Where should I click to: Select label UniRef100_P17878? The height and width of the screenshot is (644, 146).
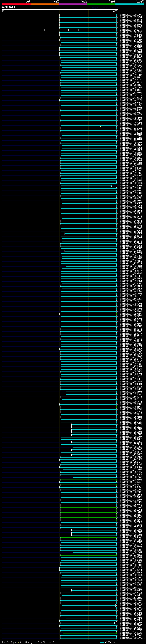[x=131, y=80]
